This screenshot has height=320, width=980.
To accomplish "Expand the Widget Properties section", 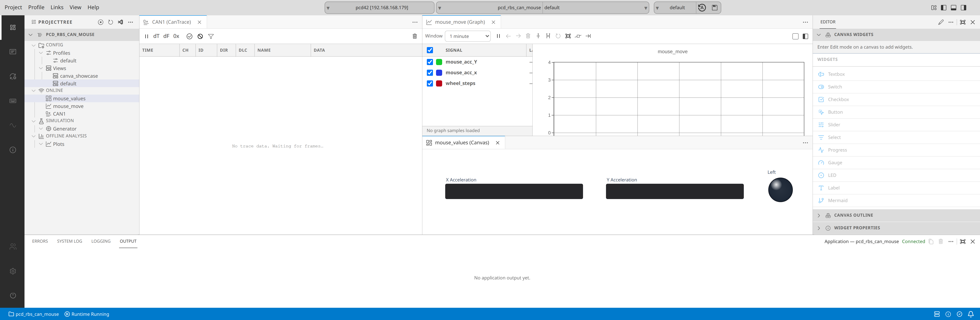I will click(x=896, y=228).
